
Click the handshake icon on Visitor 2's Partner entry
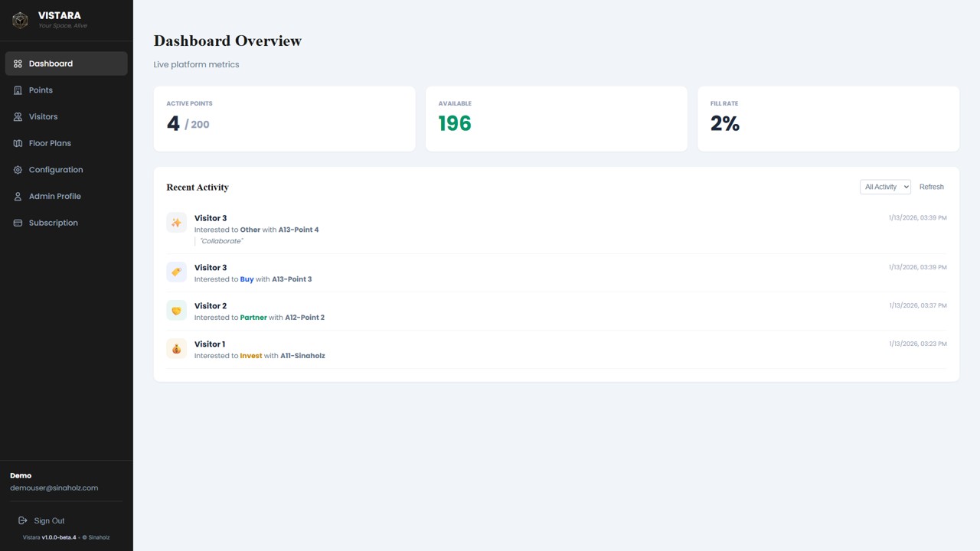coord(176,310)
